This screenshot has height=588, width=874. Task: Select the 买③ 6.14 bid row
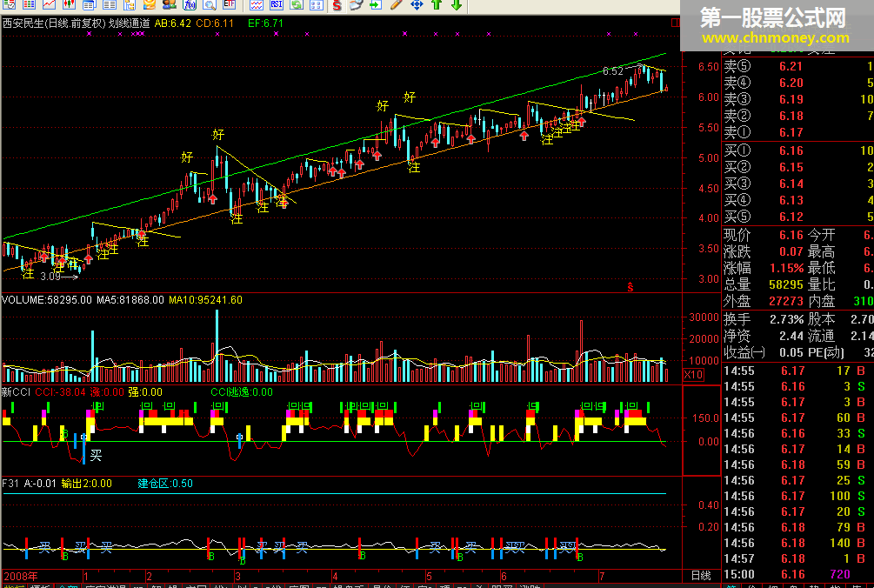point(798,184)
